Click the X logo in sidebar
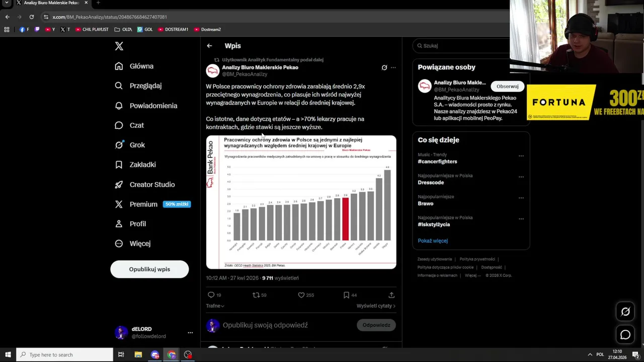644x362 pixels. (x=119, y=46)
